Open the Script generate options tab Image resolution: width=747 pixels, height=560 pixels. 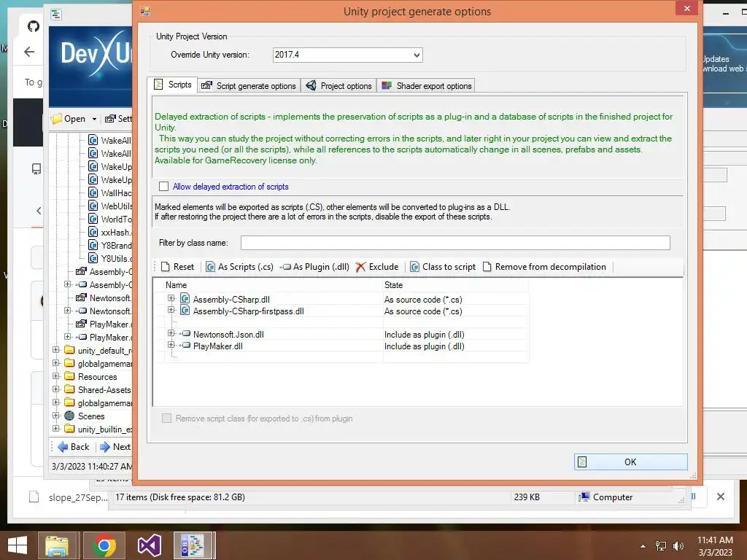click(249, 86)
